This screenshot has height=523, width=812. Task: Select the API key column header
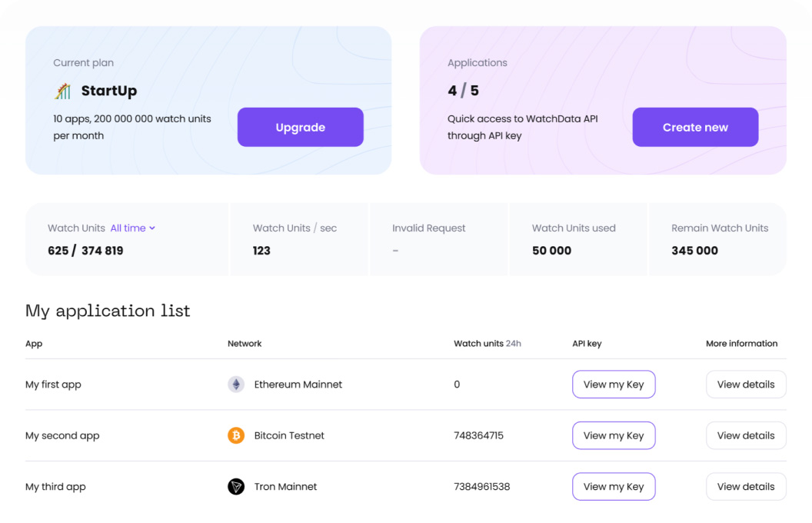tap(587, 344)
